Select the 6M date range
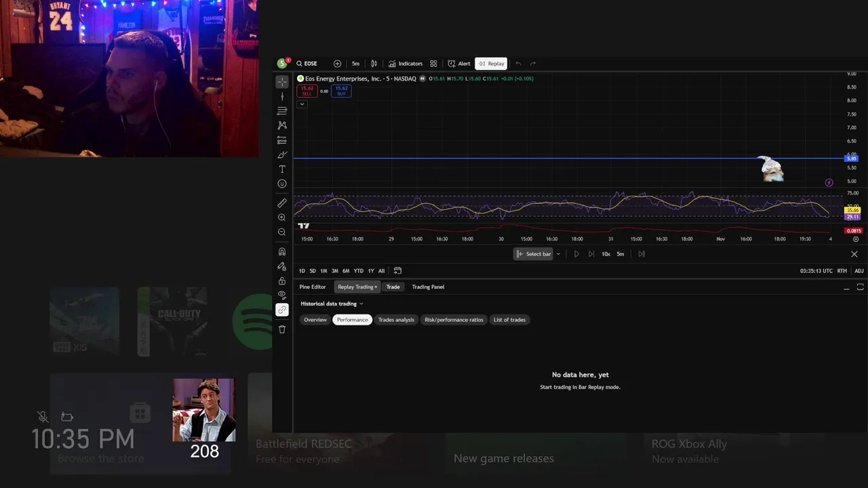868x488 pixels. (x=346, y=271)
